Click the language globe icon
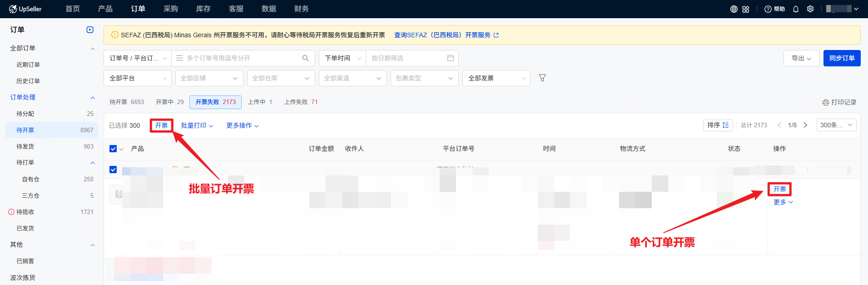Viewport: 868px width, 285px height. tap(734, 9)
